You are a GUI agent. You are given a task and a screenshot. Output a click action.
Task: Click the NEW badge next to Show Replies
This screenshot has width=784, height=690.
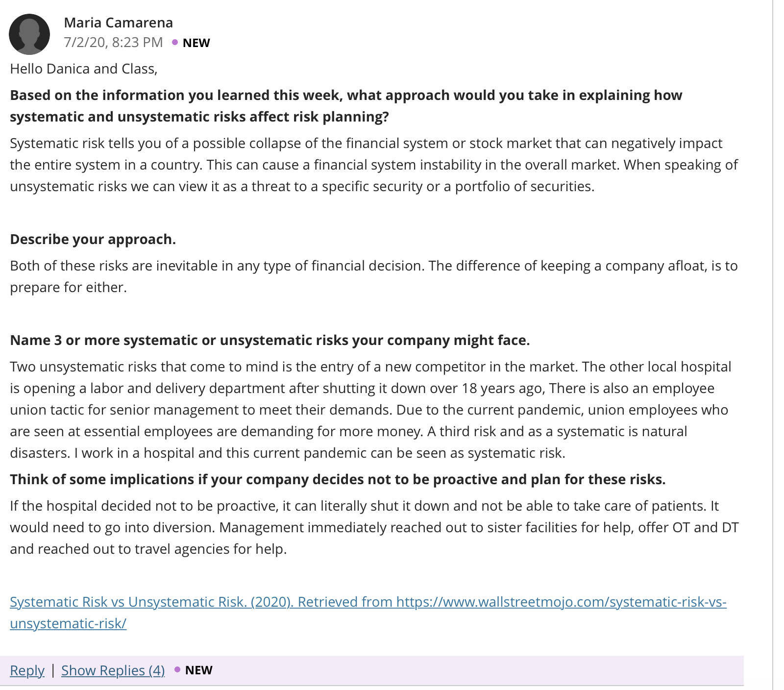coord(198,670)
